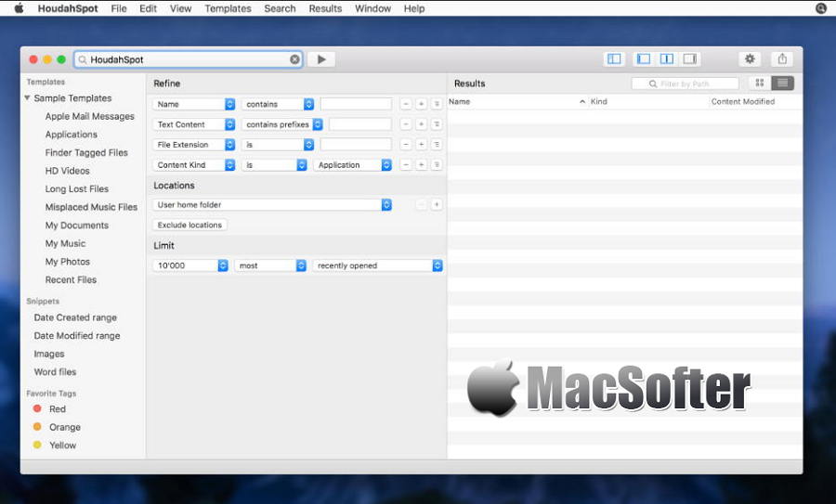Remove the Text Content criterion row
The image size is (836, 504).
406,124
